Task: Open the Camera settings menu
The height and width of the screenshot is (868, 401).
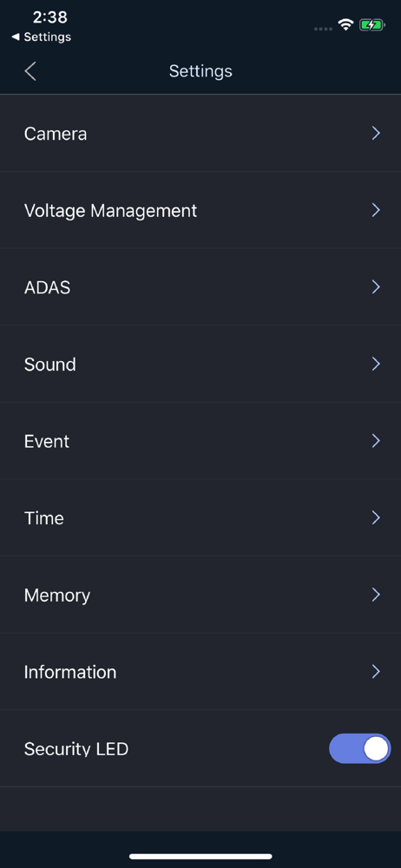Action: tap(200, 134)
